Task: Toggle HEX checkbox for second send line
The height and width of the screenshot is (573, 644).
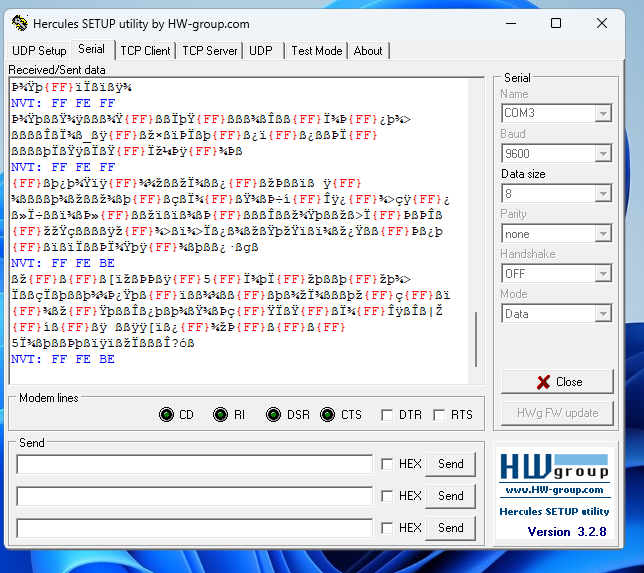Action: tap(387, 496)
